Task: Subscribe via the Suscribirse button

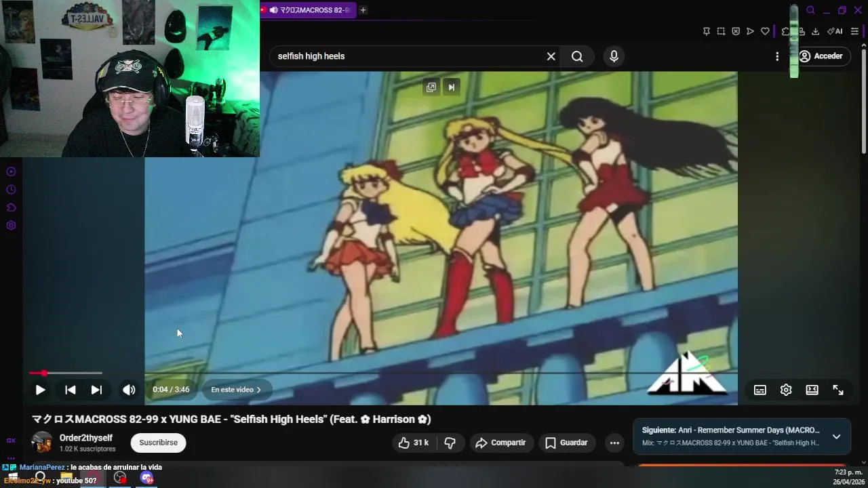Action: click(x=159, y=443)
